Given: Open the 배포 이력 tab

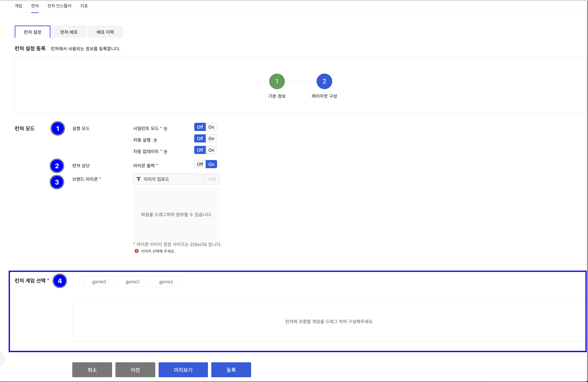Looking at the screenshot, I should coord(105,32).
